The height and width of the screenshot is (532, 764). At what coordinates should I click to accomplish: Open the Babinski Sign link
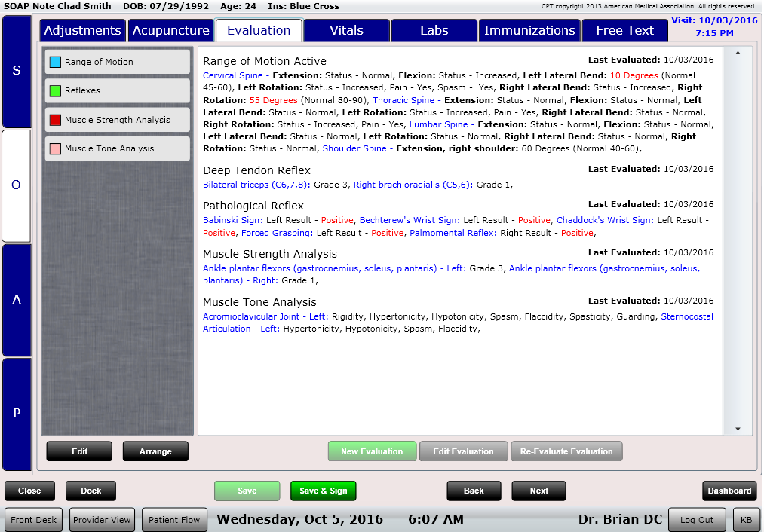coord(232,220)
